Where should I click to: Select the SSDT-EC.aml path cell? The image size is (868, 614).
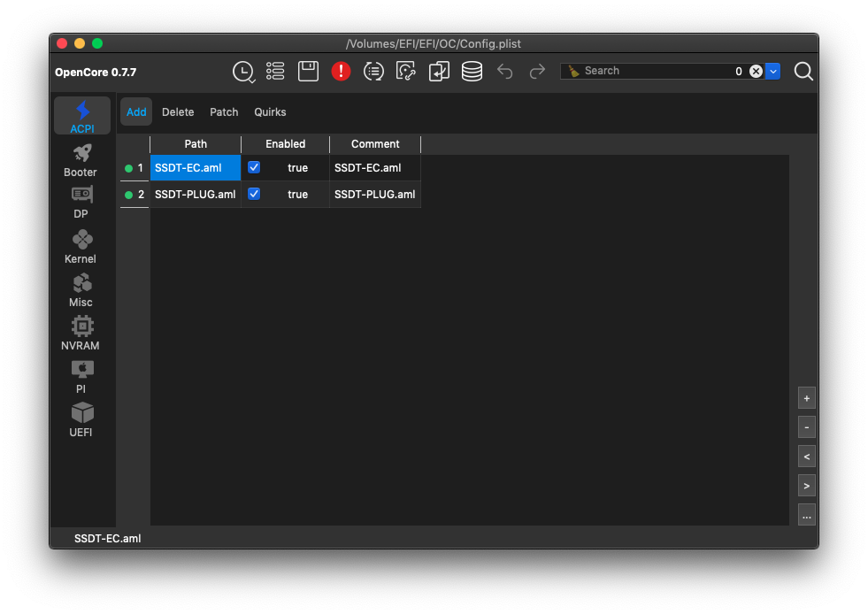tap(196, 168)
